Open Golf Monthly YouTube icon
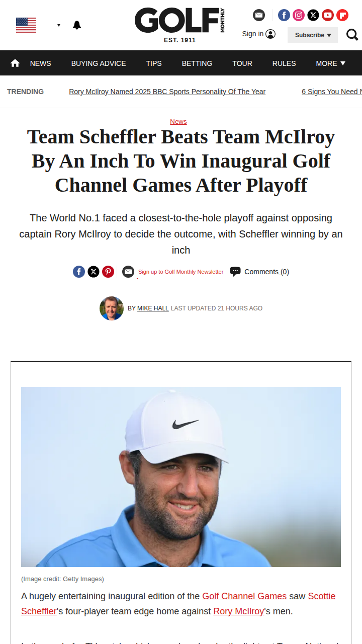The image size is (362, 644). 328,15
